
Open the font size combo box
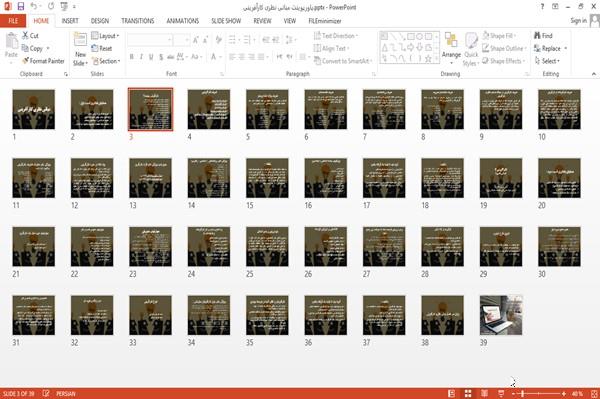coord(181,40)
